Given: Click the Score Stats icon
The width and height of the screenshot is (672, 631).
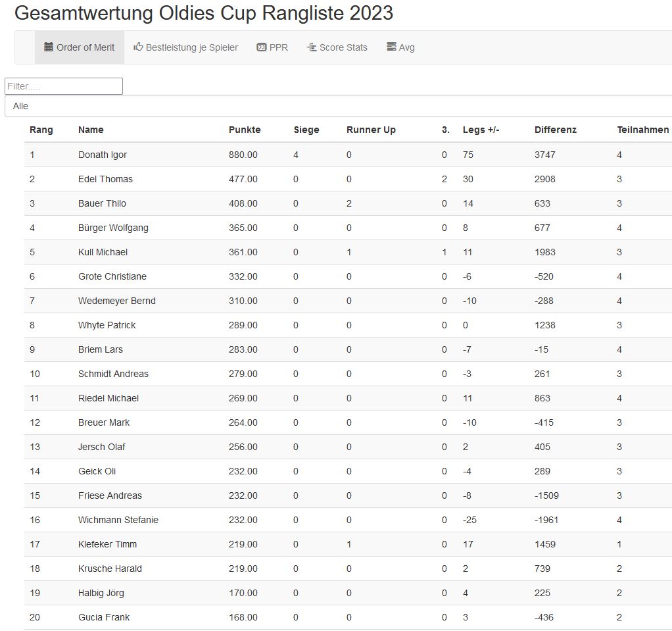Looking at the screenshot, I should tap(312, 47).
